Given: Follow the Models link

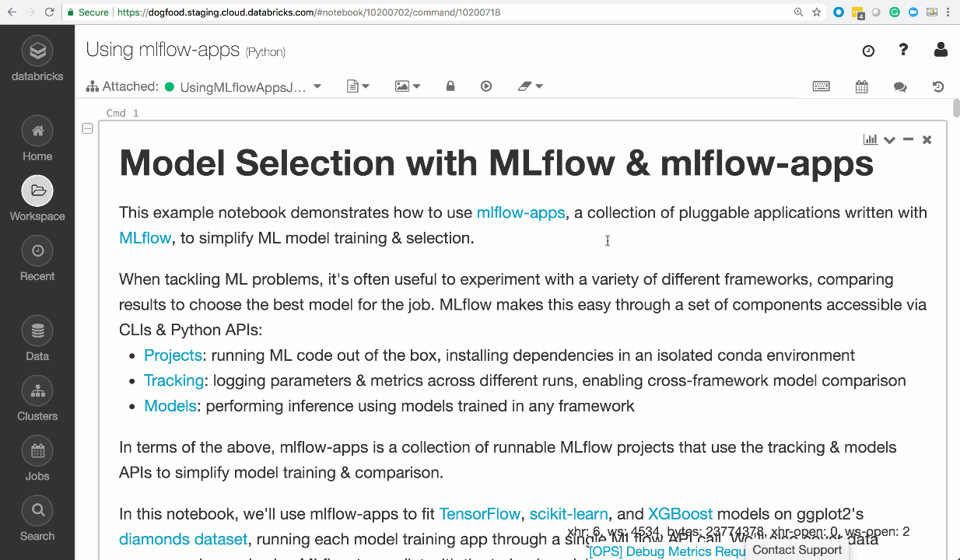Looking at the screenshot, I should point(170,406).
